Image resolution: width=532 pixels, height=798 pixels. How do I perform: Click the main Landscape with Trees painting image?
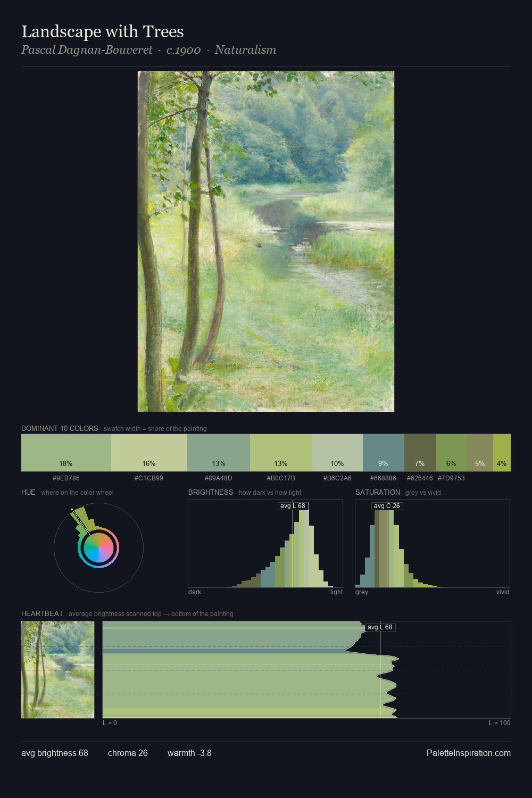[x=266, y=242]
